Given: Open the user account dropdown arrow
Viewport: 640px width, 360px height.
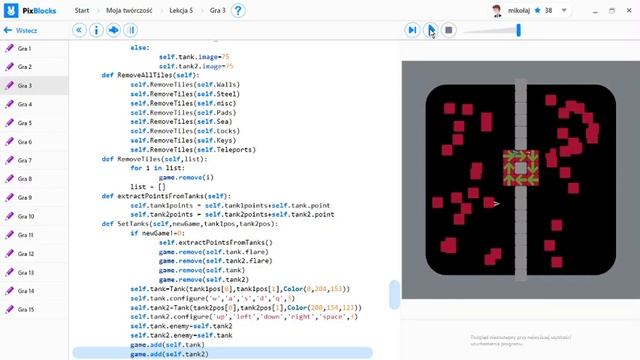Looking at the screenshot, I should click(564, 11).
